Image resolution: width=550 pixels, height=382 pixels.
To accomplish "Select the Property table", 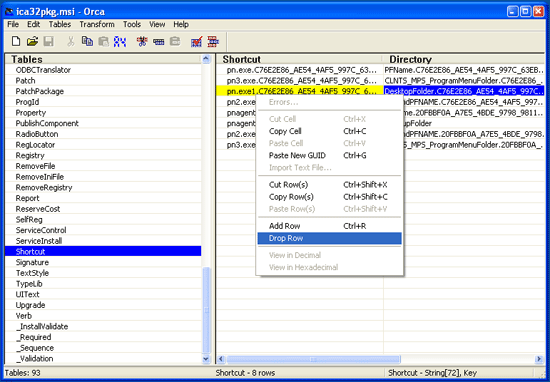I will [103, 113].
